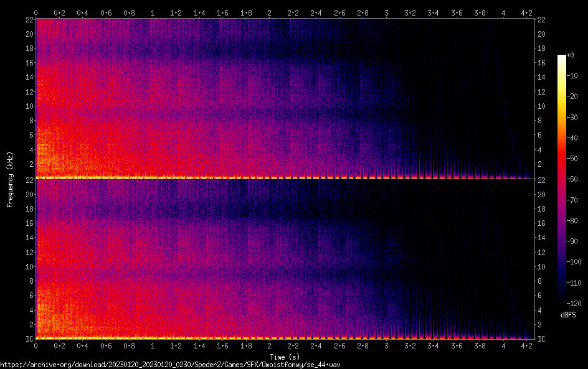Click the dBFS label under the color bar
This screenshot has height=369, width=588.
[568, 315]
